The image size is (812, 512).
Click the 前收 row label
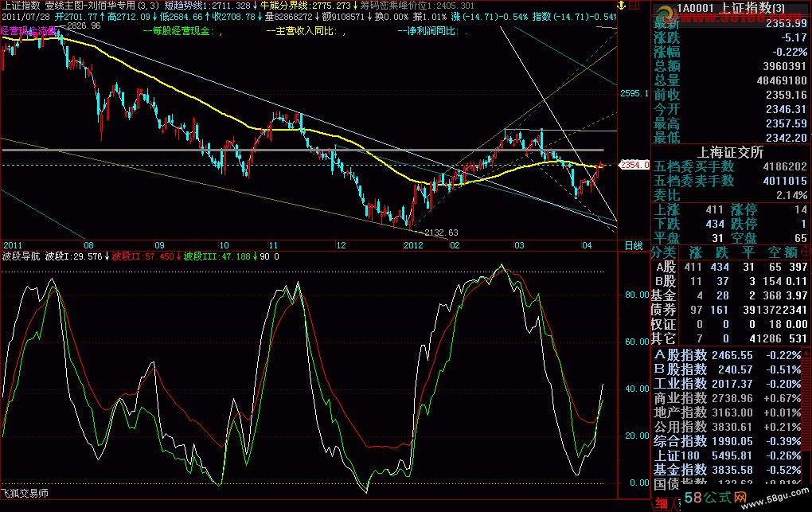pos(667,95)
